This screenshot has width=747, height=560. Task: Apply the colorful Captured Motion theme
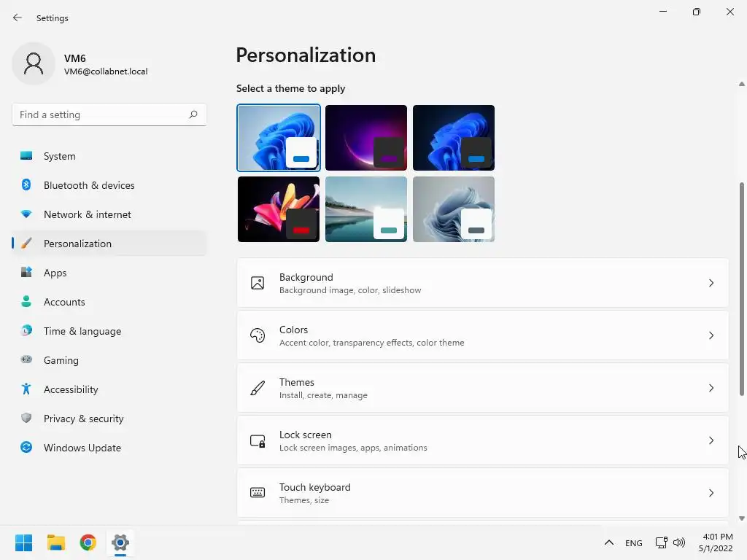pyautogui.click(x=279, y=209)
